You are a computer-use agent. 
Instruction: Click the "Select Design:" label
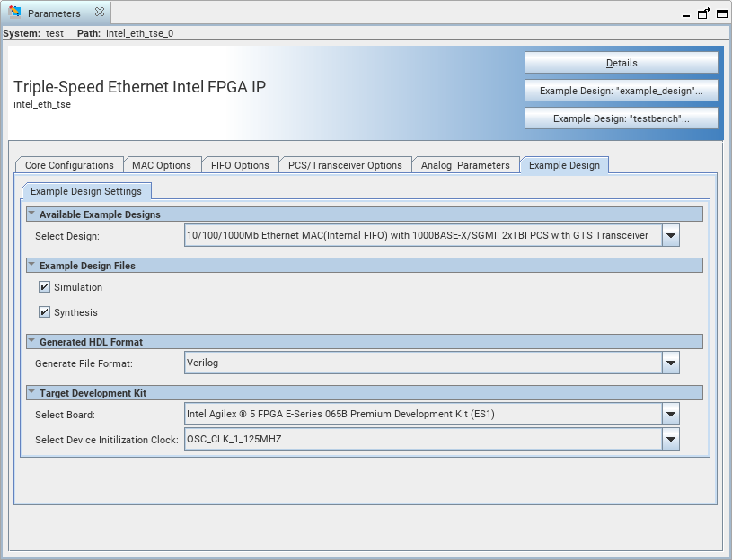pyautogui.click(x=67, y=236)
